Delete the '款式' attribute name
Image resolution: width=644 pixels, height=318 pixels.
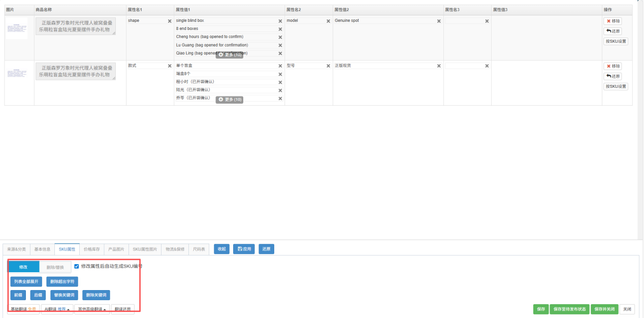tap(170, 66)
